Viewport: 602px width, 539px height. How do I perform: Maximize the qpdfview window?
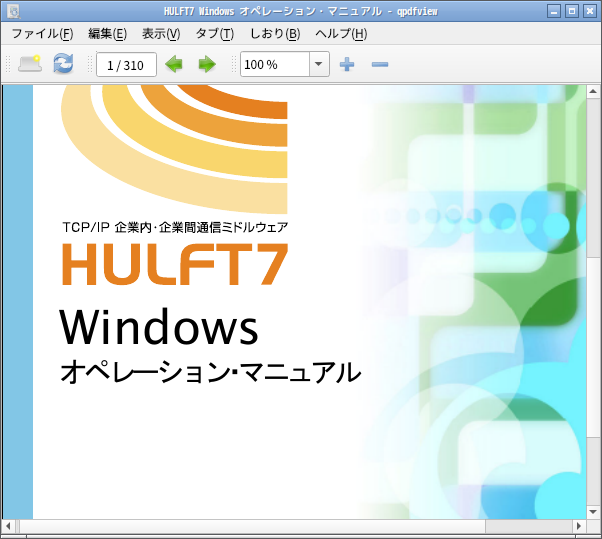pos(572,11)
